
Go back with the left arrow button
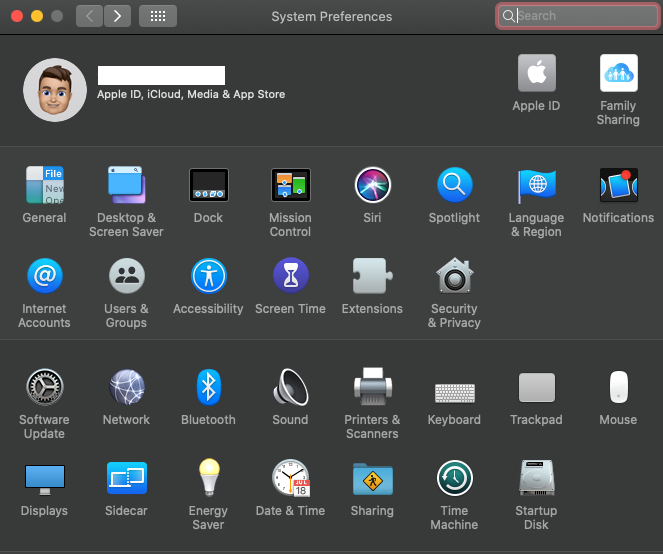coord(89,16)
